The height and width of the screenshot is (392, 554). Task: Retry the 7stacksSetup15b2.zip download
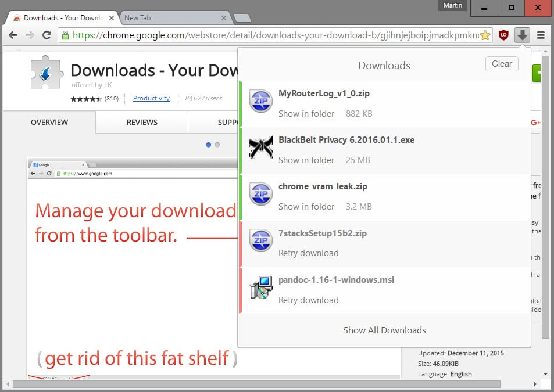(308, 253)
